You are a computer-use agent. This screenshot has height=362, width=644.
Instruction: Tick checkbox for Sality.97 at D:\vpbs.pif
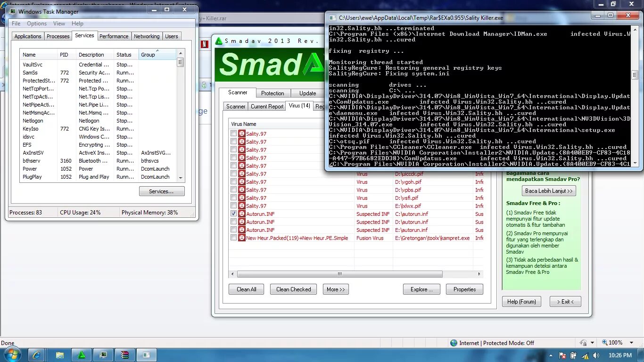[x=233, y=190]
